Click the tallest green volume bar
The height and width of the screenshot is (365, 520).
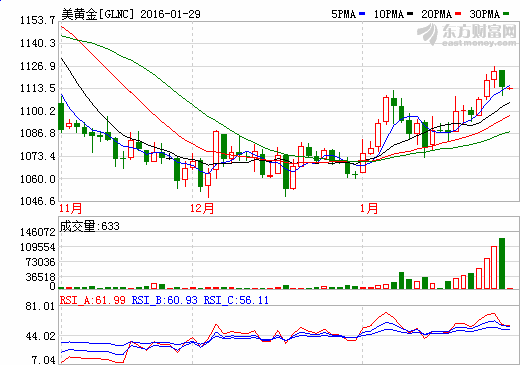pyautogui.click(x=502, y=263)
